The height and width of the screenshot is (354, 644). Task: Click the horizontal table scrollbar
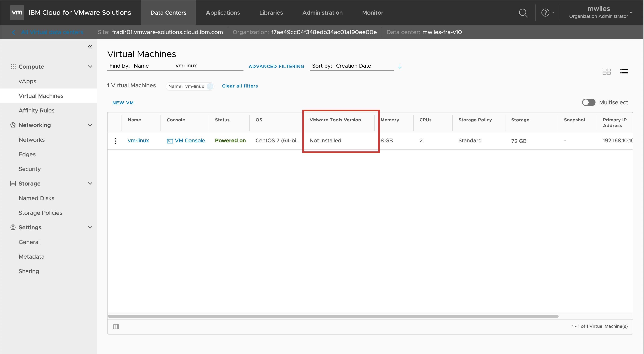[333, 316]
